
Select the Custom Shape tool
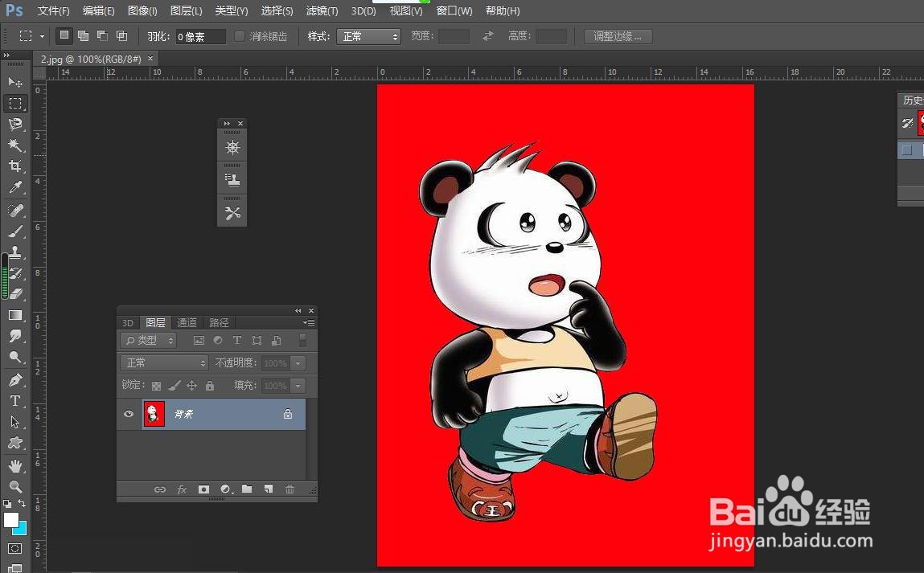(15, 443)
